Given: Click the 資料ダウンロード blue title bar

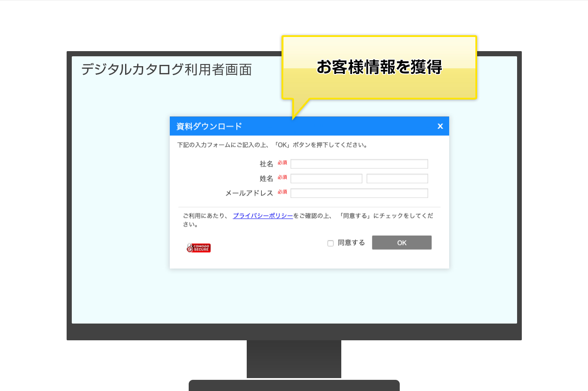Looking at the screenshot, I should tap(279, 126).
